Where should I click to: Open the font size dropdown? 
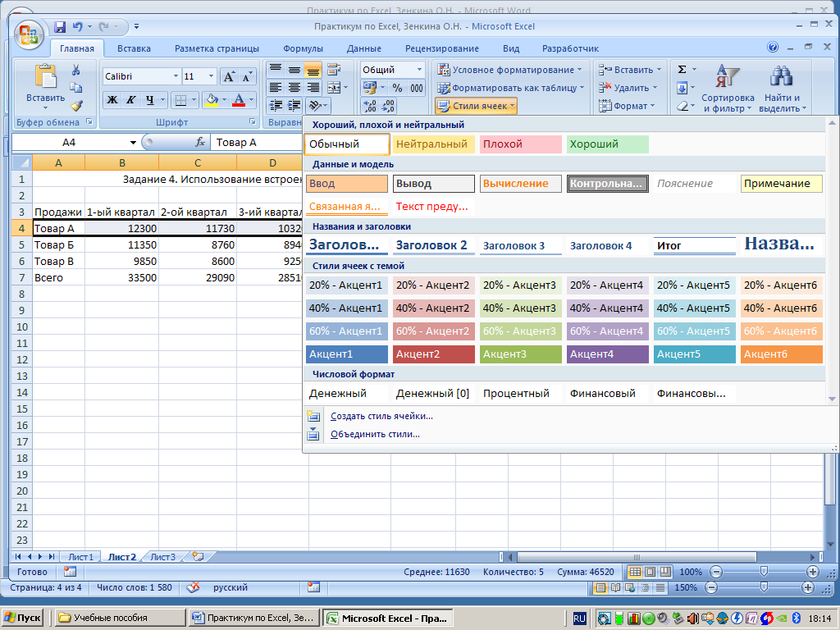(x=211, y=76)
